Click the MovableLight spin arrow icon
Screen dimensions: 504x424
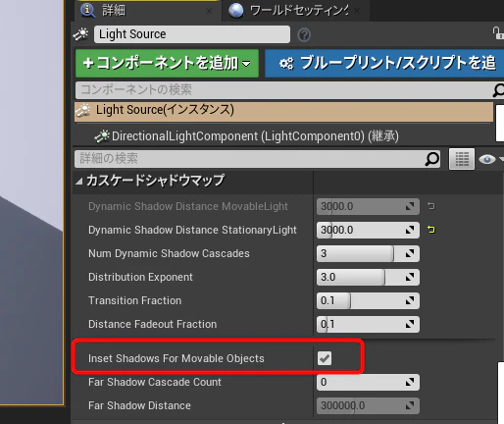(x=410, y=206)
